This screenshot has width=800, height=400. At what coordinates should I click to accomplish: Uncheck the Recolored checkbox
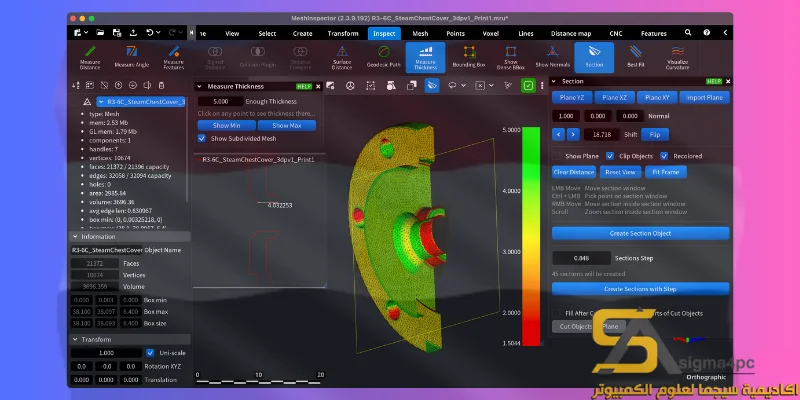(664, 156)
